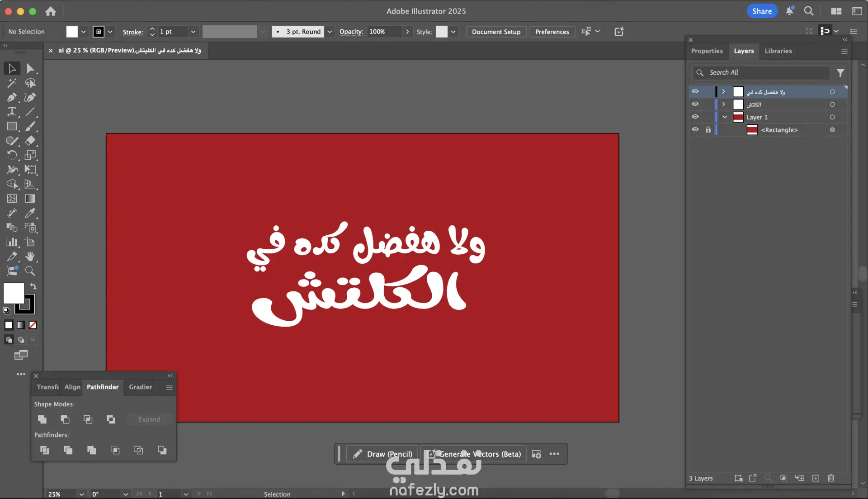
Task: Select the Zoom tool
Action: [30, 271]
